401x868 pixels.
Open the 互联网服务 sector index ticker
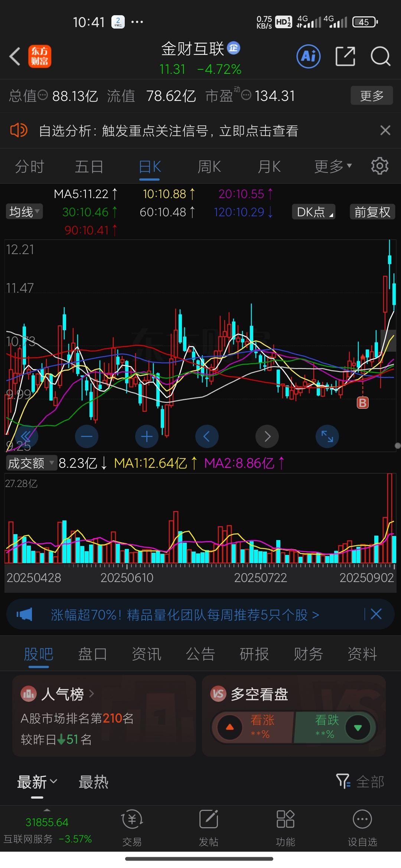coord(48,830)
